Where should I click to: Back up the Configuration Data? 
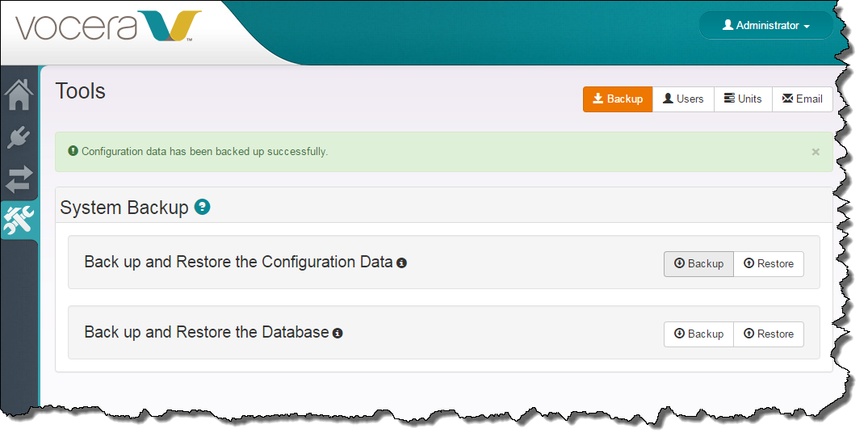click(699, 264)
